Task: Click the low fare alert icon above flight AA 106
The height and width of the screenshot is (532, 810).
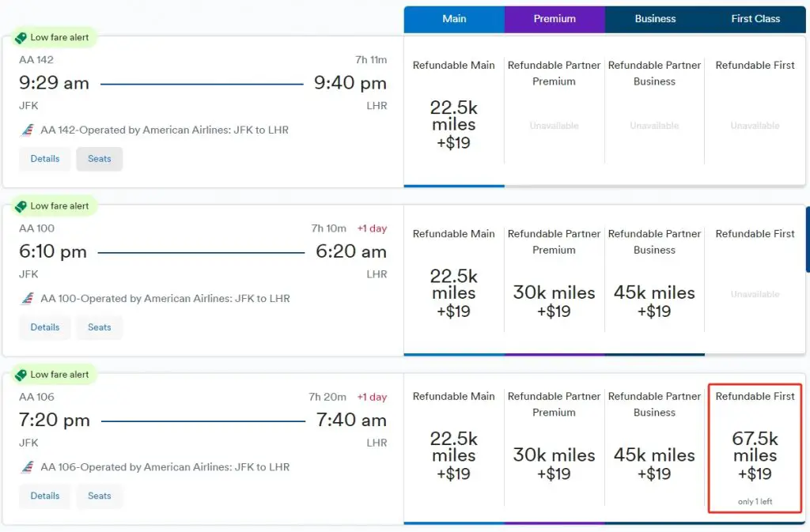Action: tap(22, 374)
